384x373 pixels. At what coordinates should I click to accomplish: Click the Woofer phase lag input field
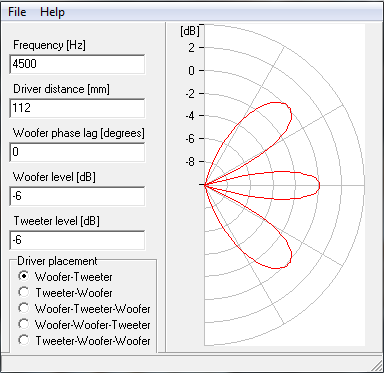pos(77,152)
